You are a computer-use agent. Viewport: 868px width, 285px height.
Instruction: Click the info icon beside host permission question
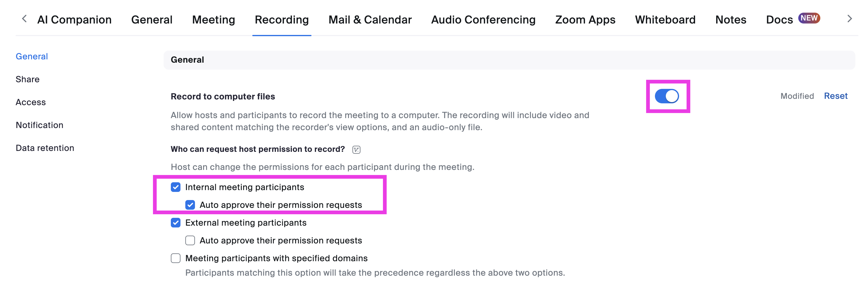click(356, 150)
